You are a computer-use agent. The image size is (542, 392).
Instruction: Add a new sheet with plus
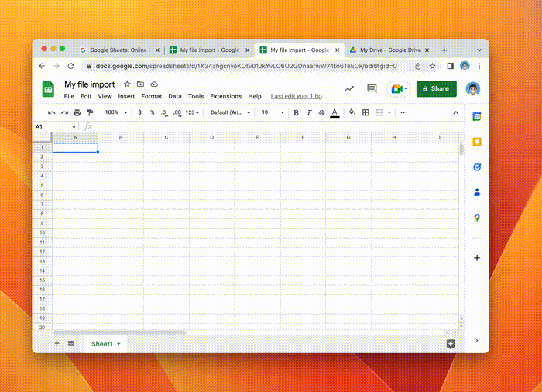point(57,343)
